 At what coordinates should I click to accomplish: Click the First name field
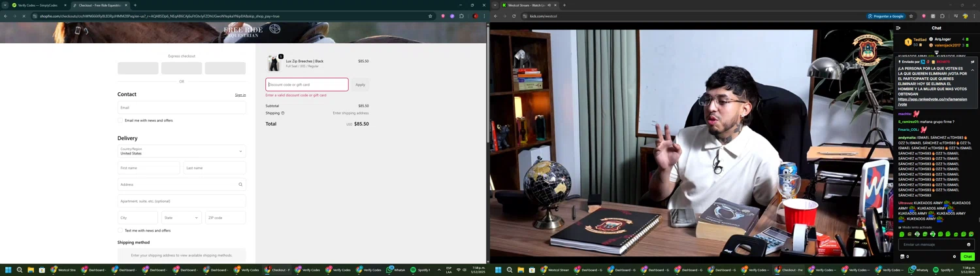point(148,168)
